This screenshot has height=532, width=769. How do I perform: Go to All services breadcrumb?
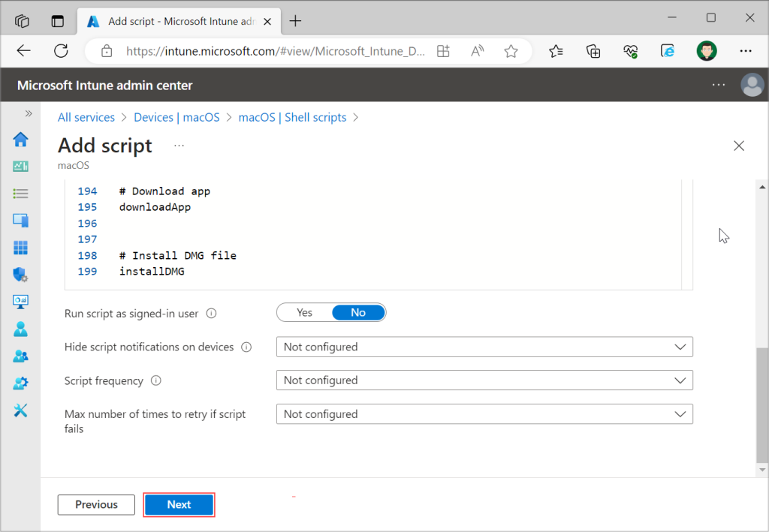coord(86,118)
